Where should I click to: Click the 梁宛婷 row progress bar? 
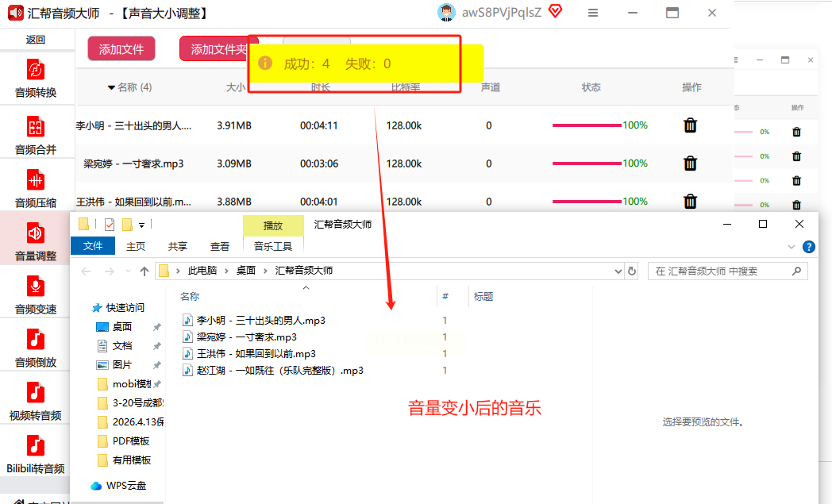(587, 164)
